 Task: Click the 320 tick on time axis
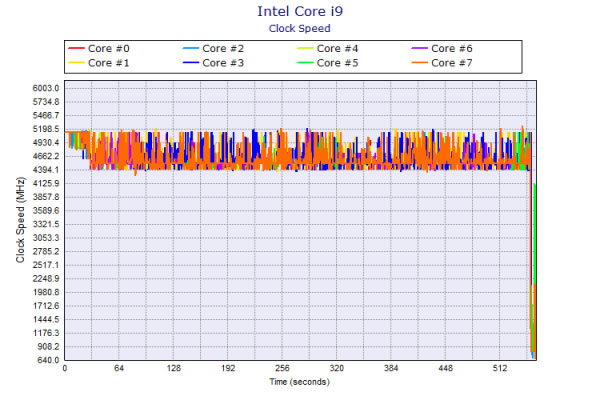[x=336, y=369]
